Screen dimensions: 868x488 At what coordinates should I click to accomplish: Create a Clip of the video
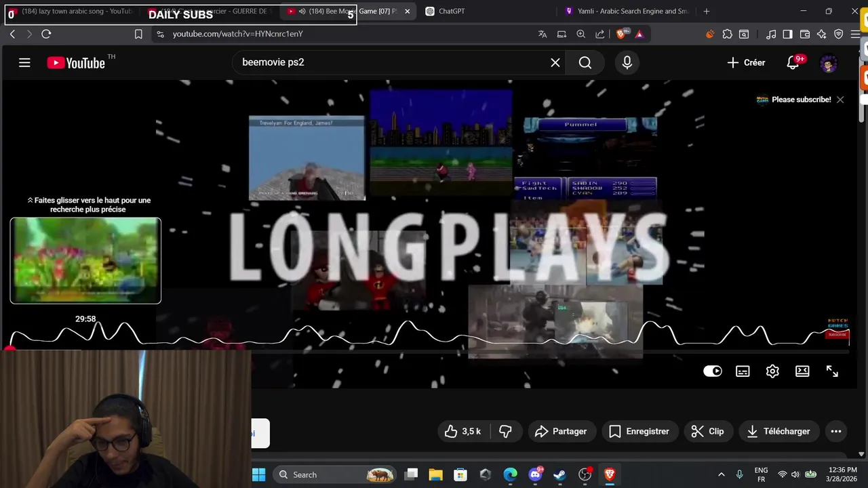[x=707, y=431]
